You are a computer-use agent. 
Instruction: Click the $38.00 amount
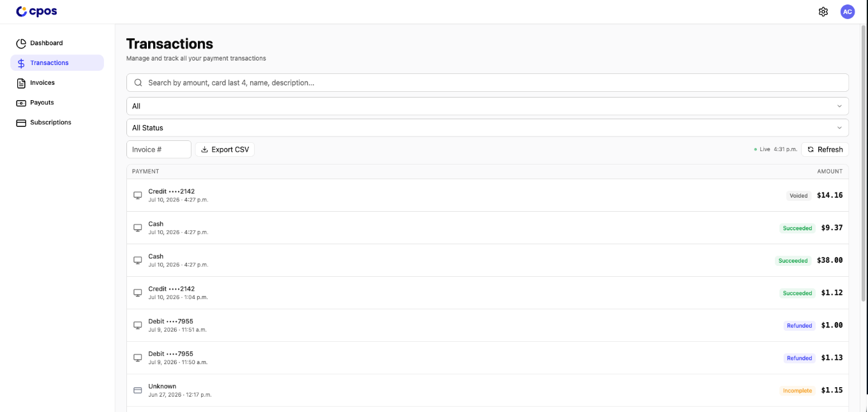point(830,260)
